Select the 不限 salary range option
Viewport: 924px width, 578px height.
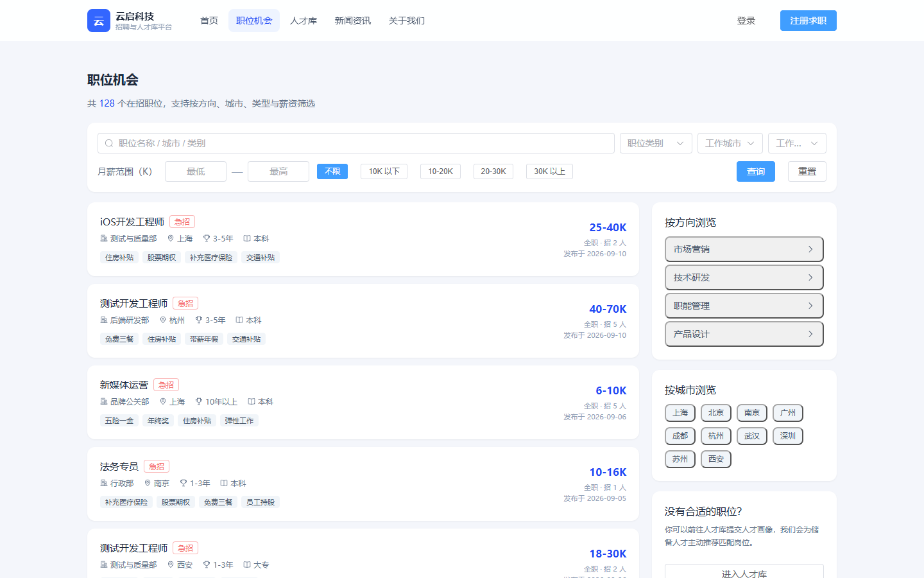(332, 171)
